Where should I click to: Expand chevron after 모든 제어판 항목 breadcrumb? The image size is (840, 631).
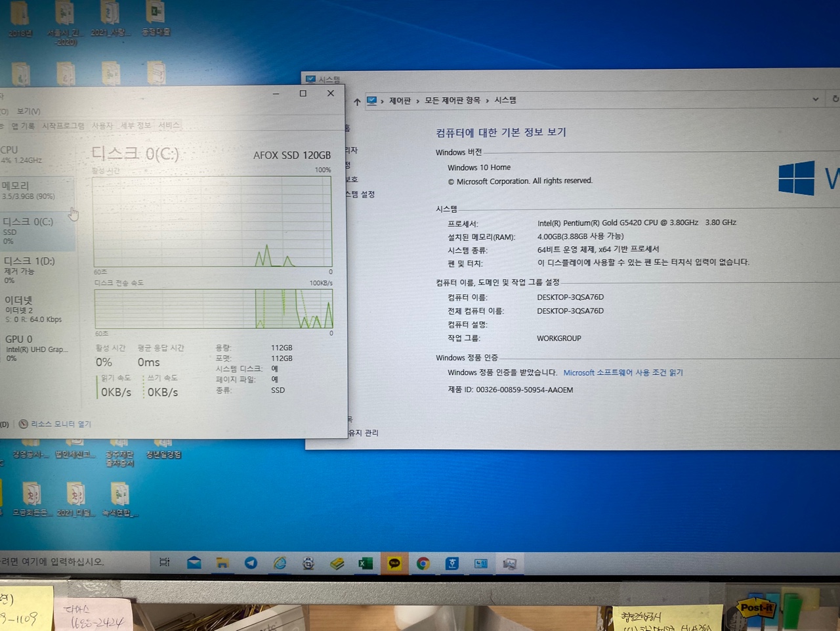pos(488,100)
